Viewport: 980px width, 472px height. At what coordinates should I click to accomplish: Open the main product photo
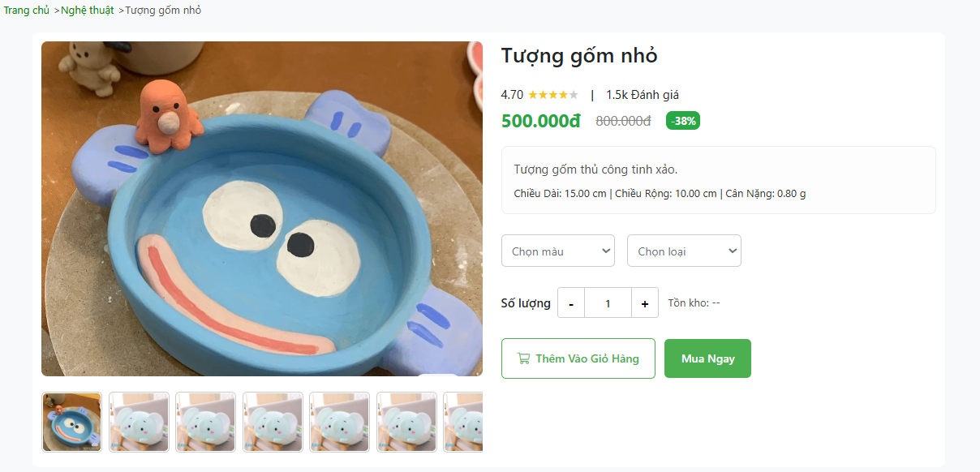coord(260,208)
